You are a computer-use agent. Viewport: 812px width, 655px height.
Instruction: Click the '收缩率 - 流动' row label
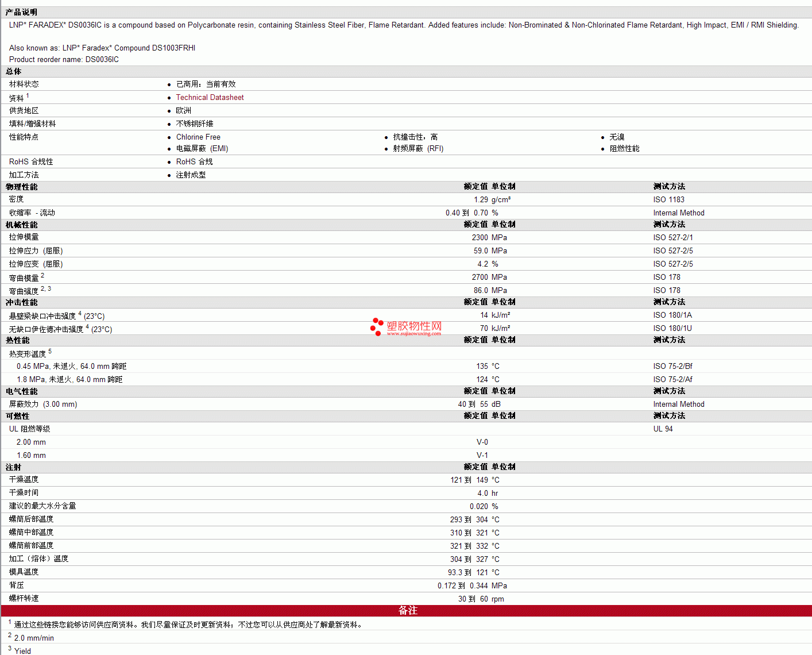coord(32,213)
